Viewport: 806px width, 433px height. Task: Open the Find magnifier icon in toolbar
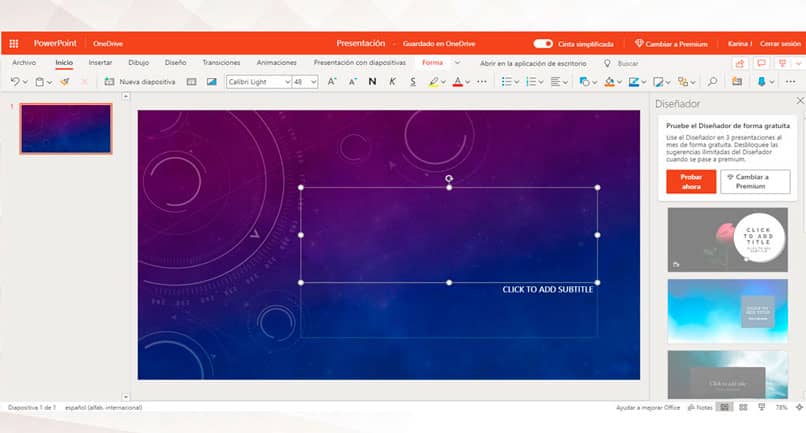pyautogui.click(x=712, y=81)
